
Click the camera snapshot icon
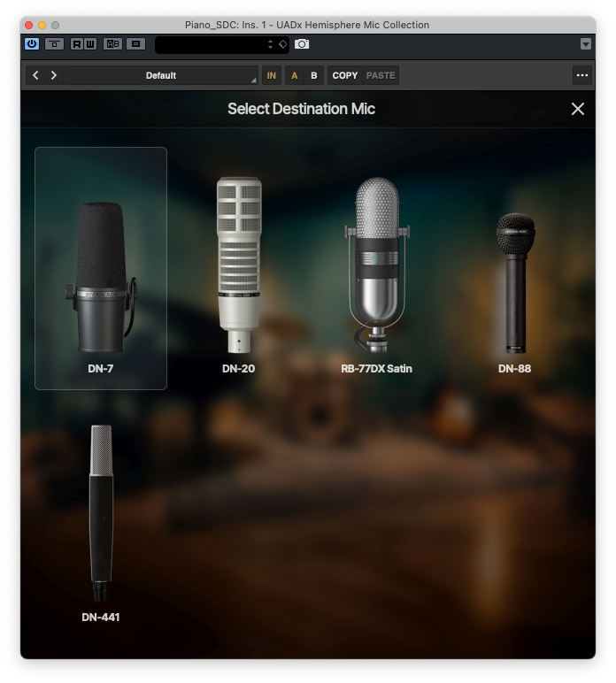pos(302,44)
